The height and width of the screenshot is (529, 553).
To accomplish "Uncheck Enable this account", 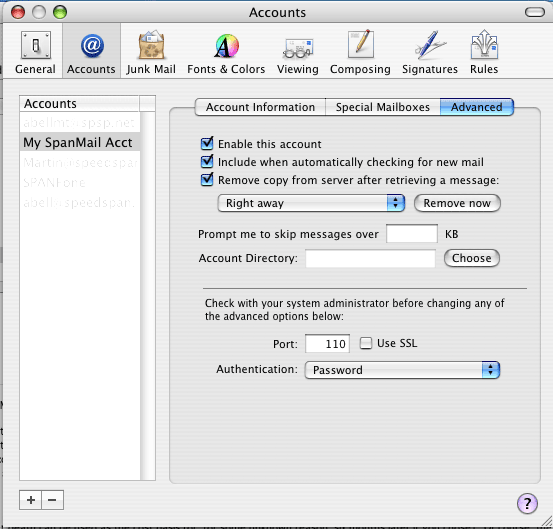I will (x=207, y=143).
